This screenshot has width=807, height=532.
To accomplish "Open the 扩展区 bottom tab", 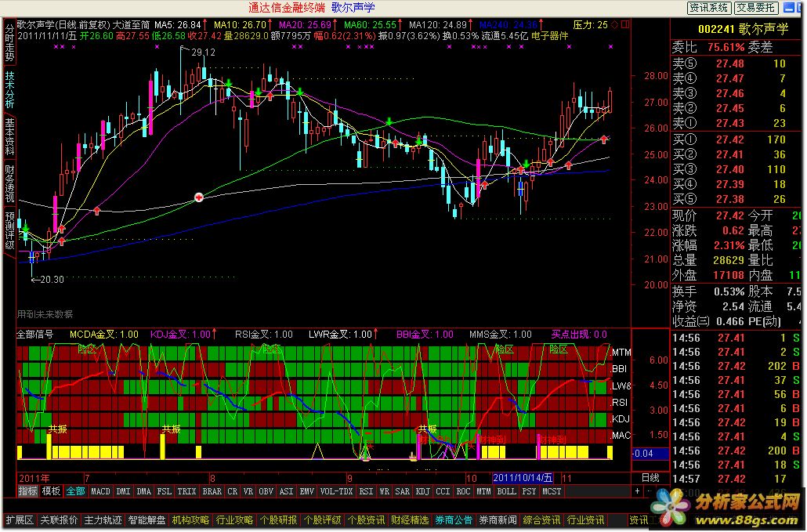I will [20, 520].
